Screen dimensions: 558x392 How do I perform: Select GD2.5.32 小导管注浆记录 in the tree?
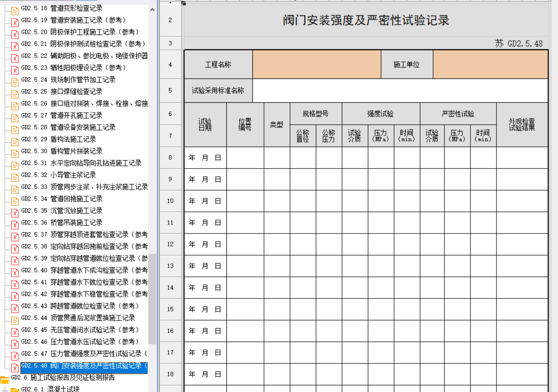click(73, 175)
